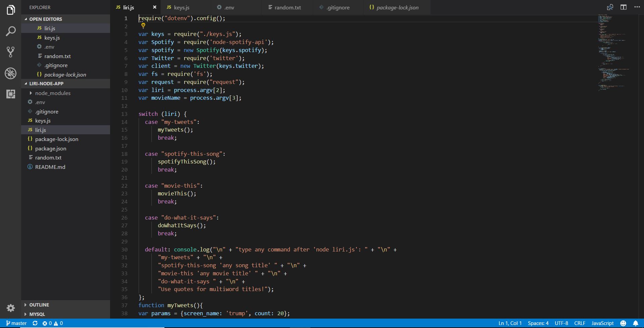Image resolution: width=644 pixels, height=328 pixels.
Task: Expand the OUTLINE section
Action: coord(39,305)
